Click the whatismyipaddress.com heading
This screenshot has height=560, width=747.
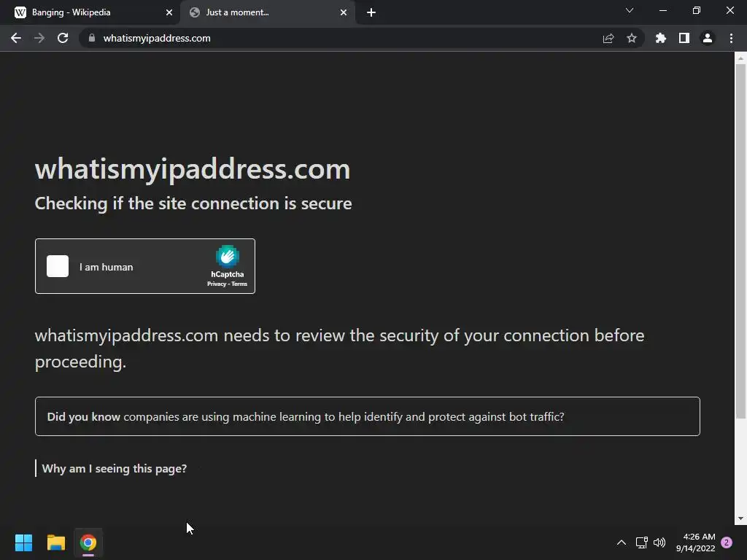click(x=193, y=168)
